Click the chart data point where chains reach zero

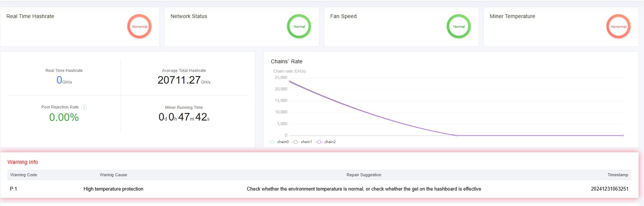[x=456, y=135]
